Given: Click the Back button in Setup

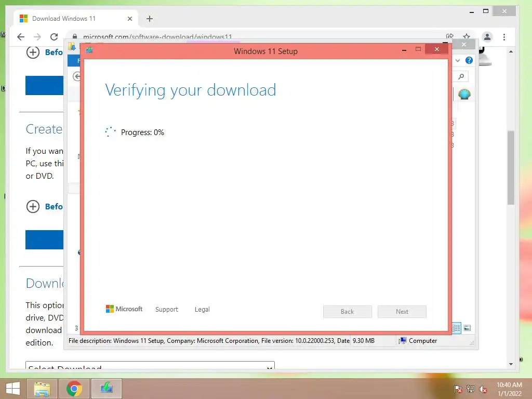Looking at the screenshot, I should 348,312.
